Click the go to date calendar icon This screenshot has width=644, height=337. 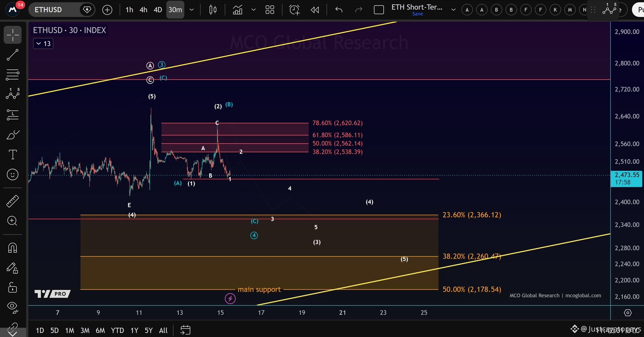[185, 330]
